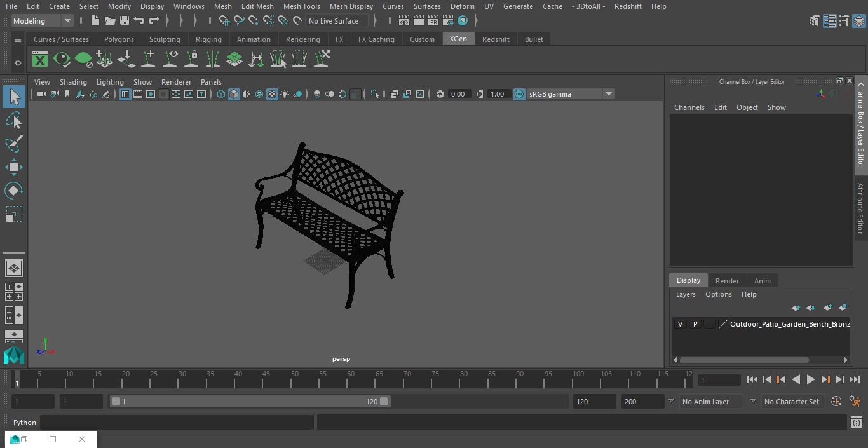The image size is (868, 448).
Task: Toggle visibility V for Outdoor_Patio_Garden_Bench layer
Action: (680, 324)
